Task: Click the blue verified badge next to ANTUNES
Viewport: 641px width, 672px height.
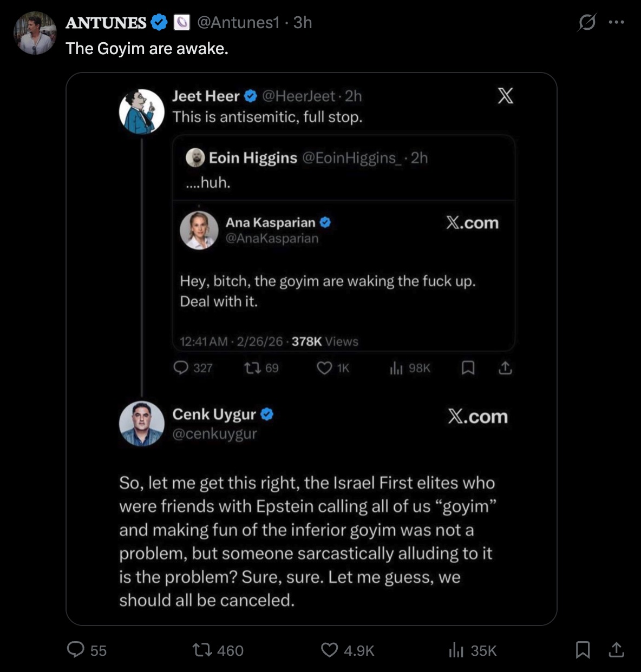Action: coord(159,22)
